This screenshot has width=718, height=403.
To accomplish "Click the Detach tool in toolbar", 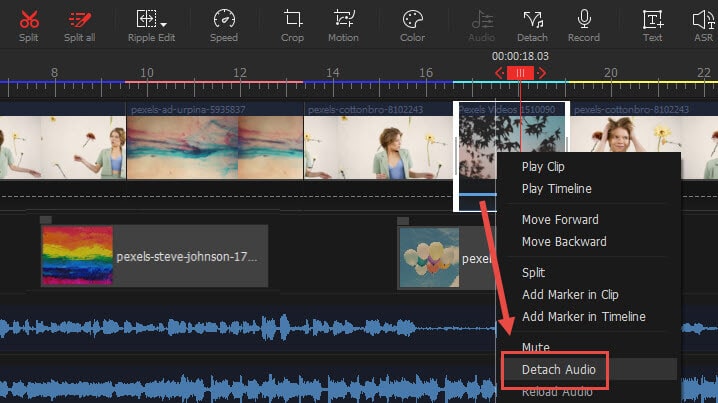I will point(532,24).
